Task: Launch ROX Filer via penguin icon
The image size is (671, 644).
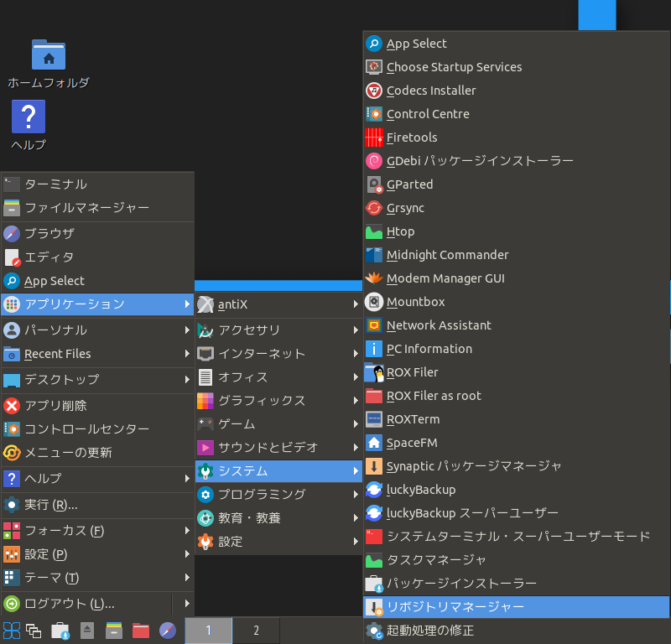Action: pyautogui.click(x=373, y=372)
